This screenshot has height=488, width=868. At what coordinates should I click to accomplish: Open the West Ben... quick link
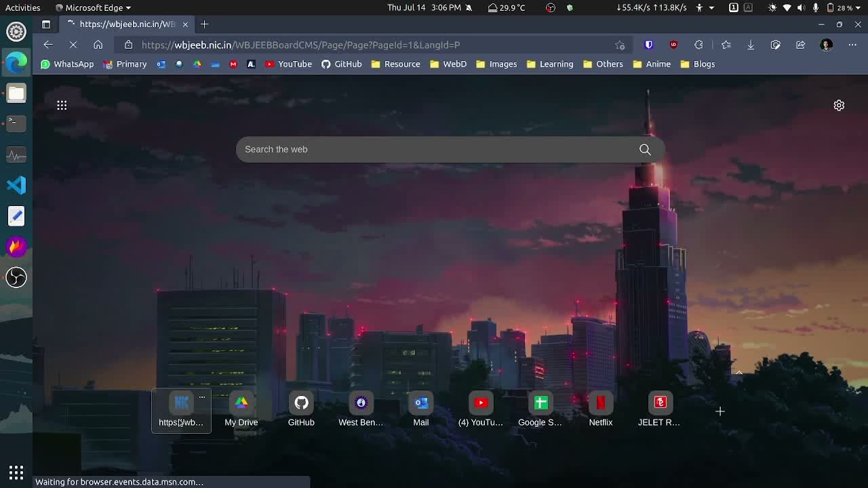[x=361, y=410]
